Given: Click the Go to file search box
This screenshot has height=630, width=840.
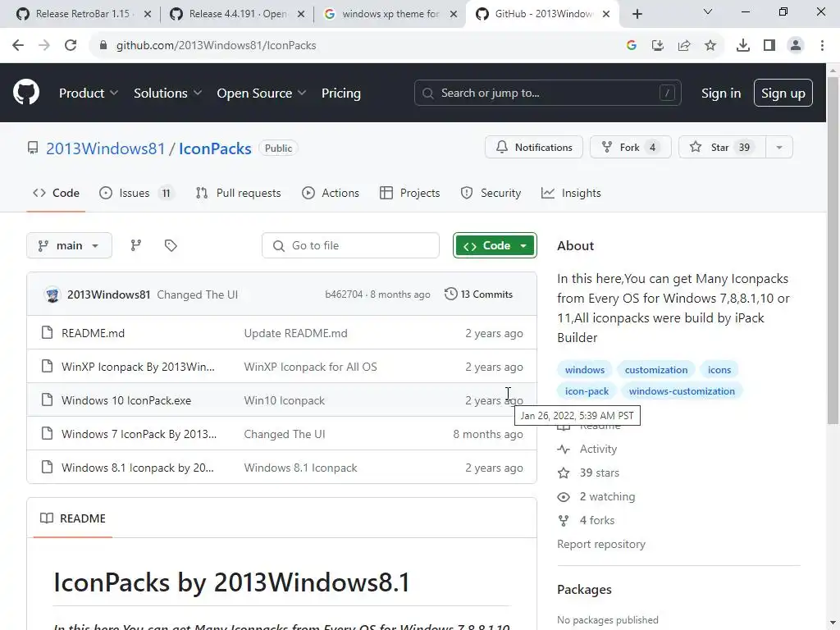Looking at the screenshot, I should pos(350,245).
